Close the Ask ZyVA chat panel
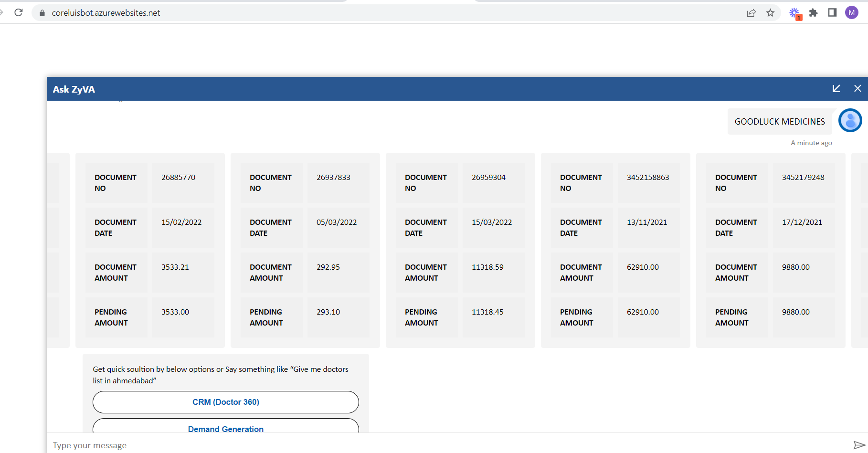Screen dimensions: 868x453 click(x=857, y=89)
